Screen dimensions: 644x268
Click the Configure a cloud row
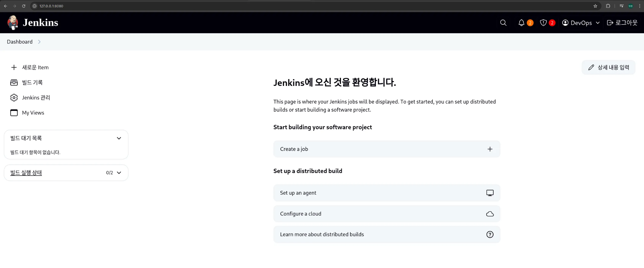[x=387, y=214]
